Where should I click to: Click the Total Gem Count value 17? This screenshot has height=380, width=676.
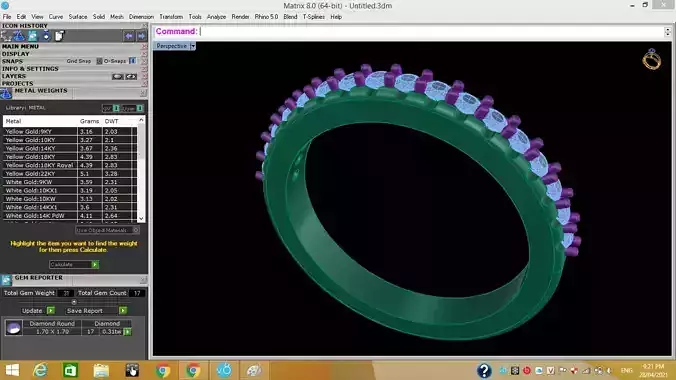pos(137,293)
